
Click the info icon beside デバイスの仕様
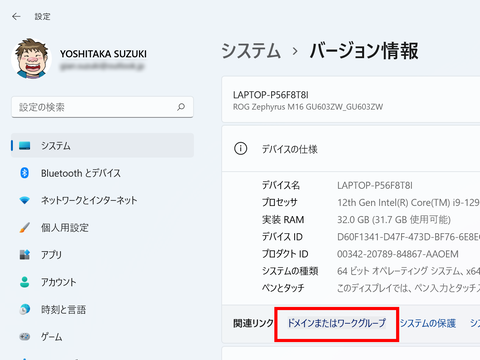click(240, 149)
